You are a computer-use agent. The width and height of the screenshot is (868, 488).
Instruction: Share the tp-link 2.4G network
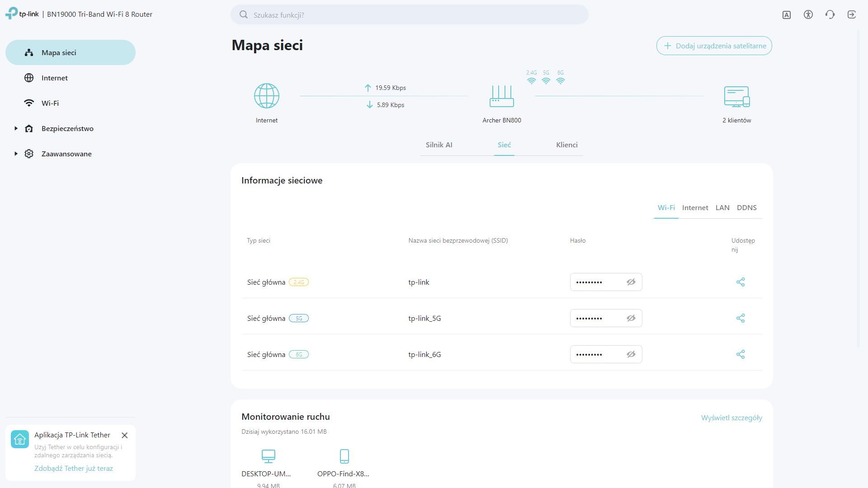[x=741, y=282]
